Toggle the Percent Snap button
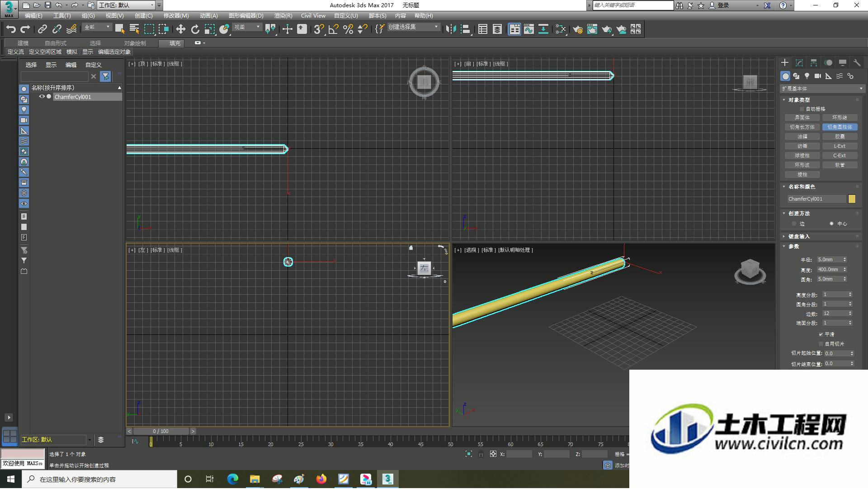This screenshot has height=489, width=868. [x=348, y=29]
